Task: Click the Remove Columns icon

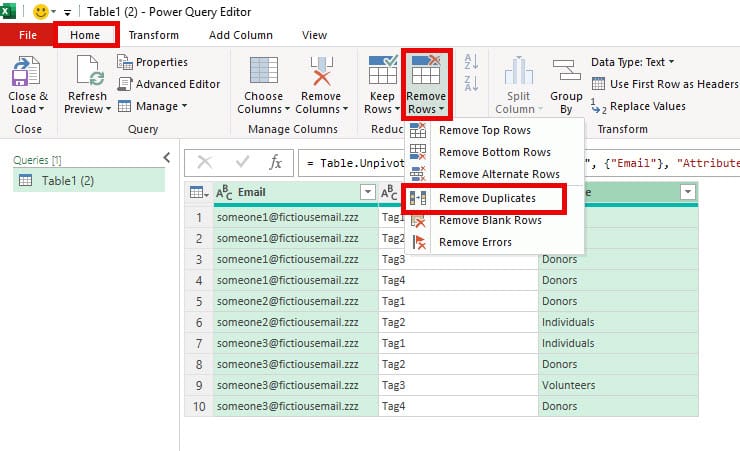Action: click(321, 71)
